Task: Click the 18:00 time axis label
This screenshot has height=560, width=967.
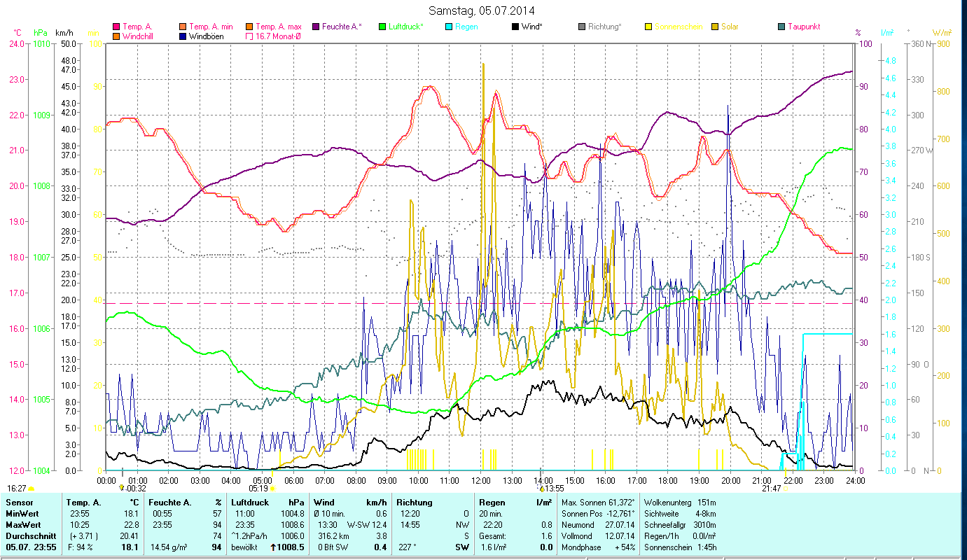Action: point(669,480)
